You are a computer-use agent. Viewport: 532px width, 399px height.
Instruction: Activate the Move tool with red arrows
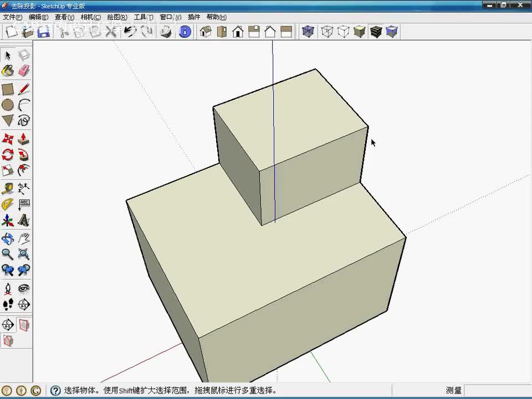[x=8, y=139]
